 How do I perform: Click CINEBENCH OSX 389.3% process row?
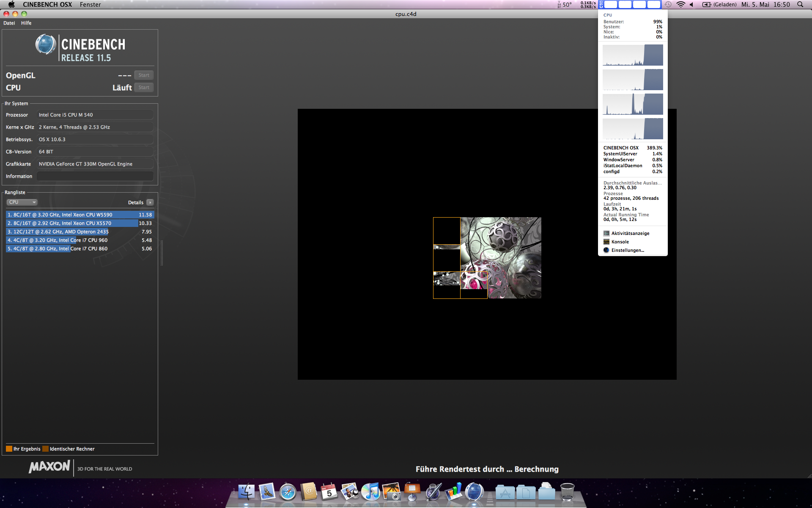click(x=633, y=148)
